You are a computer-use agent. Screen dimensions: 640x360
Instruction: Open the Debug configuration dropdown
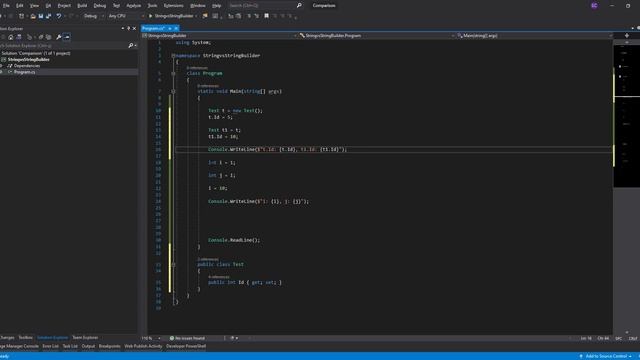93,16
